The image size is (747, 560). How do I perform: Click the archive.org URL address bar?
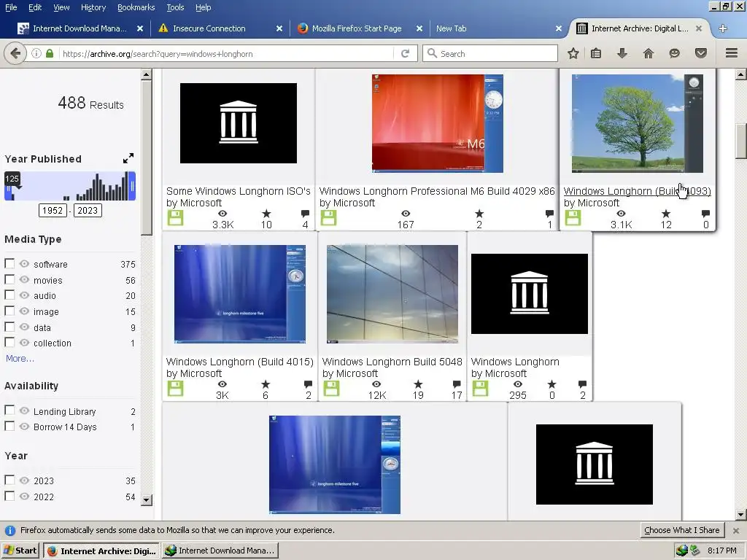coord(226,53)
